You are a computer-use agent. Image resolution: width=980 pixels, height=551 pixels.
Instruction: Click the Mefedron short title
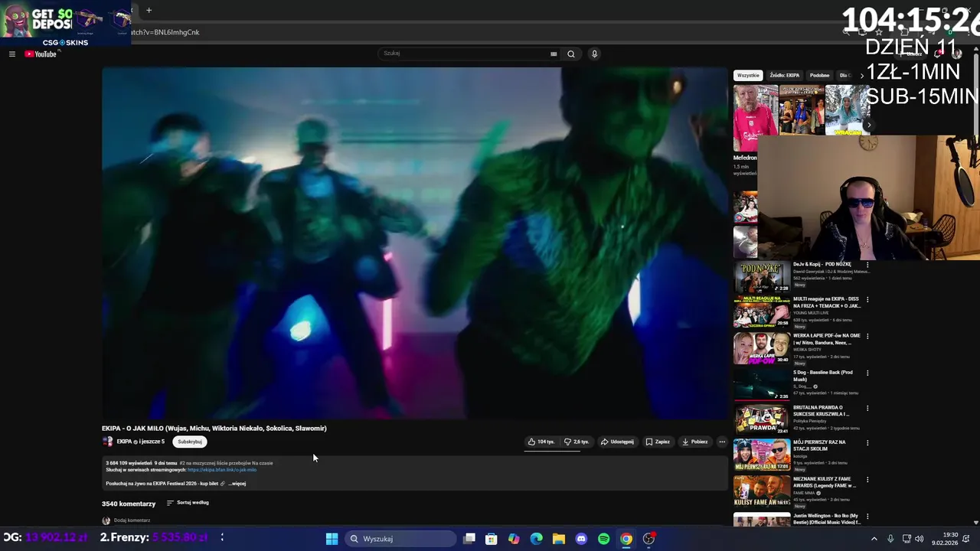(x=745, y=158)
